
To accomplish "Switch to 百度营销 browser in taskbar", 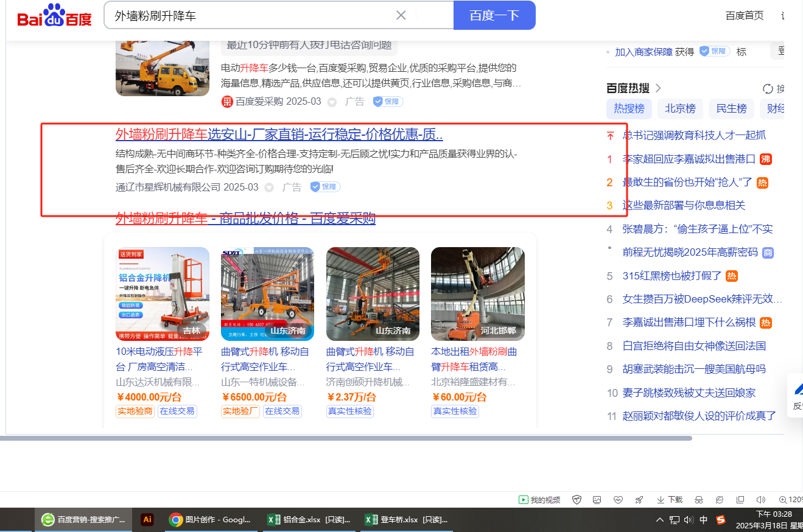I will (x=83, y=520).
